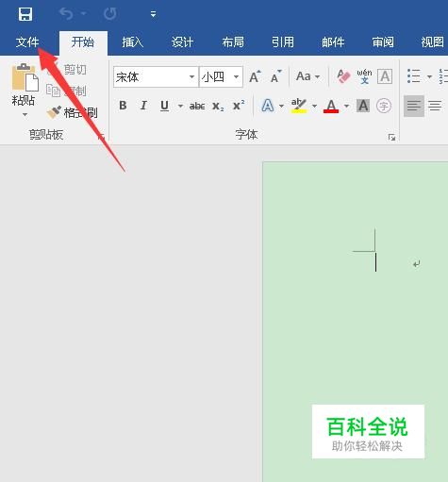The height and width of the screenshot is (482, 448).
Task: Toggle abc strikethrough formatting
Action: (x=197, y=106)
